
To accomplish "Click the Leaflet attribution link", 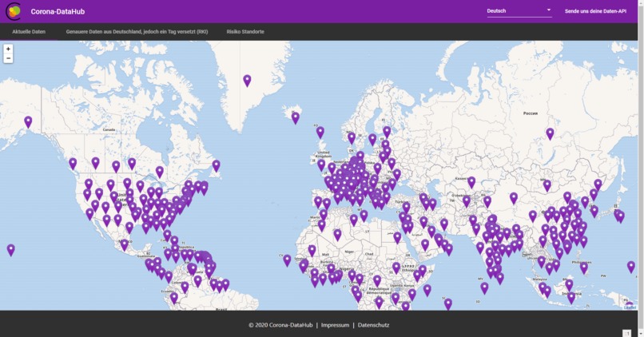I will 630,307.
